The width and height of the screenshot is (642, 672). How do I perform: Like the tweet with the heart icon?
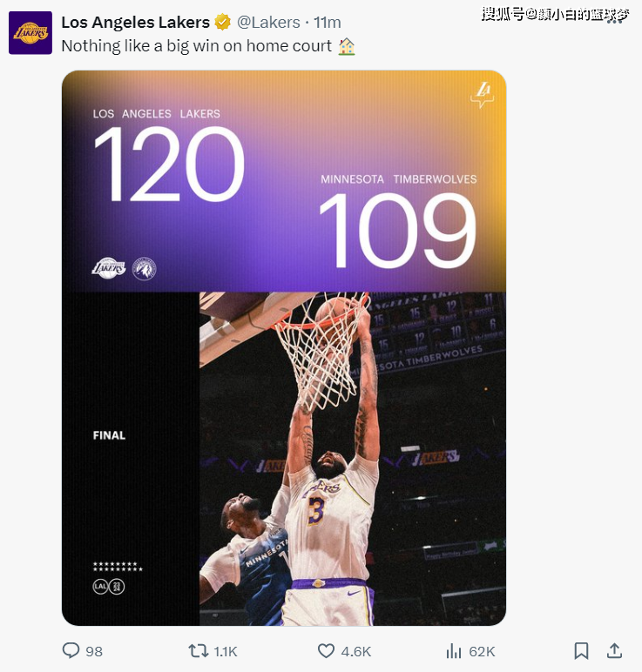click(x=326, y=650)
